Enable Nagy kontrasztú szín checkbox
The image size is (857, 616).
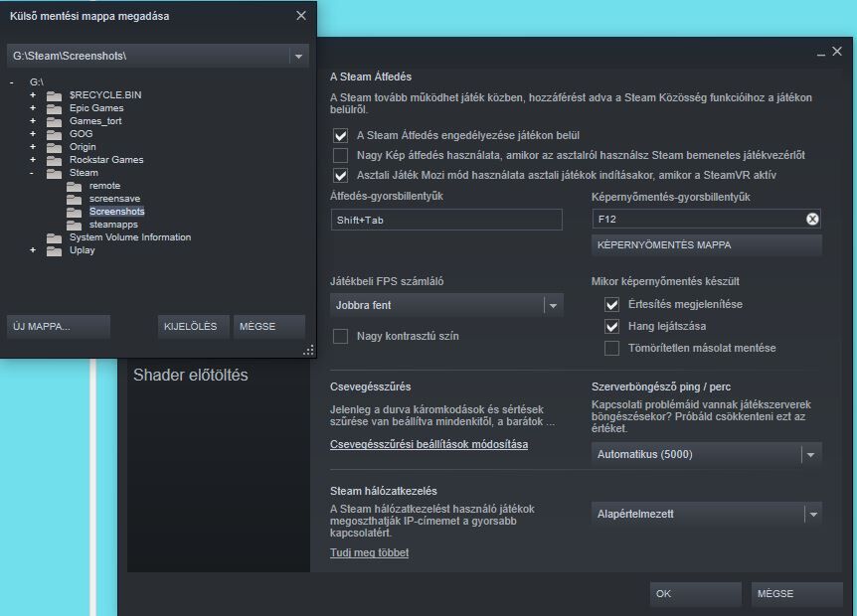pos(340,336)
